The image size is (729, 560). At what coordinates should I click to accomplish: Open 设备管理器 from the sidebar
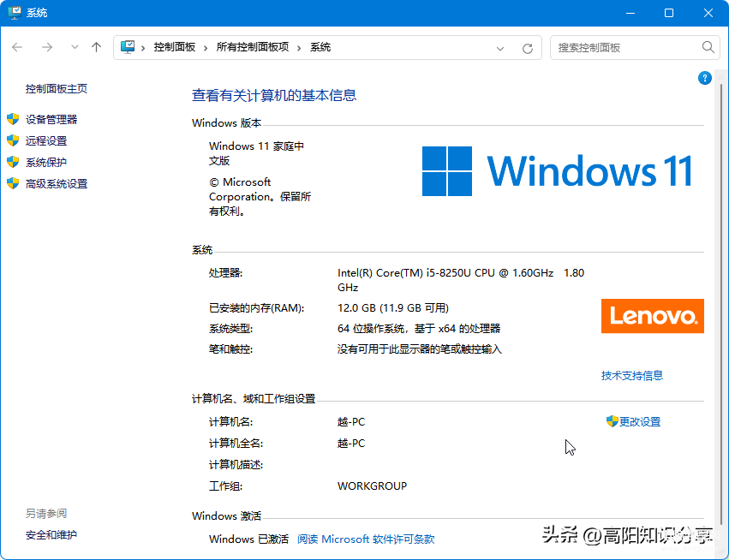tap(51, 120)
